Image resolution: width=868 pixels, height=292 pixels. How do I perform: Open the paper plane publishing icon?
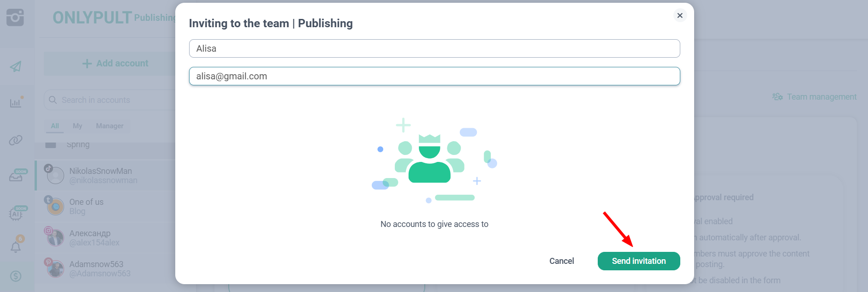(16, 66)
